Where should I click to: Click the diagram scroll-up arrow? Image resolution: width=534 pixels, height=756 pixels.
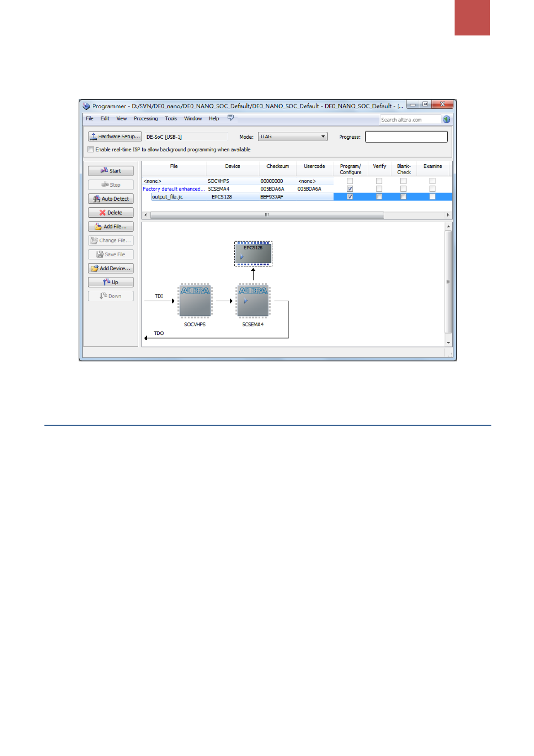[448, 227]
